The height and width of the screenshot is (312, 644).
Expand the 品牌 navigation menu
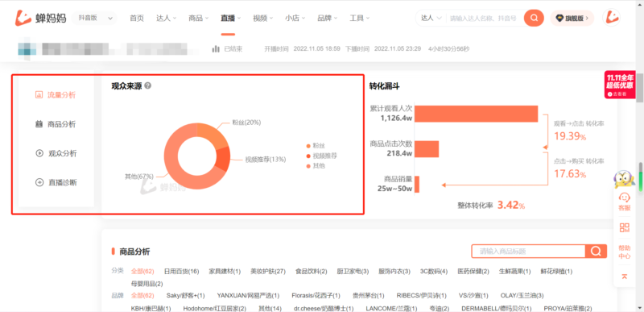(x=328, y=18)
